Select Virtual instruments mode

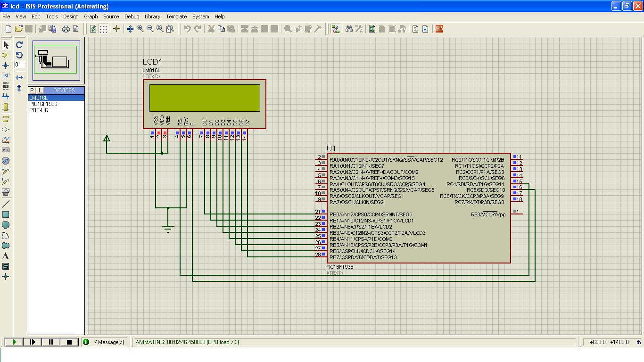[x=6, y=192]
